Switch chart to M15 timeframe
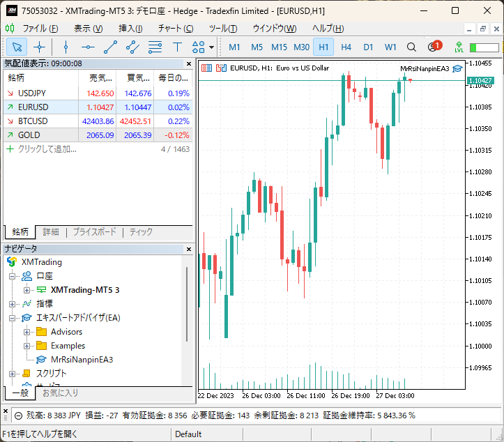Image resolution: width=504 pixels, height=442 pixels. click(x=279, y=47)
